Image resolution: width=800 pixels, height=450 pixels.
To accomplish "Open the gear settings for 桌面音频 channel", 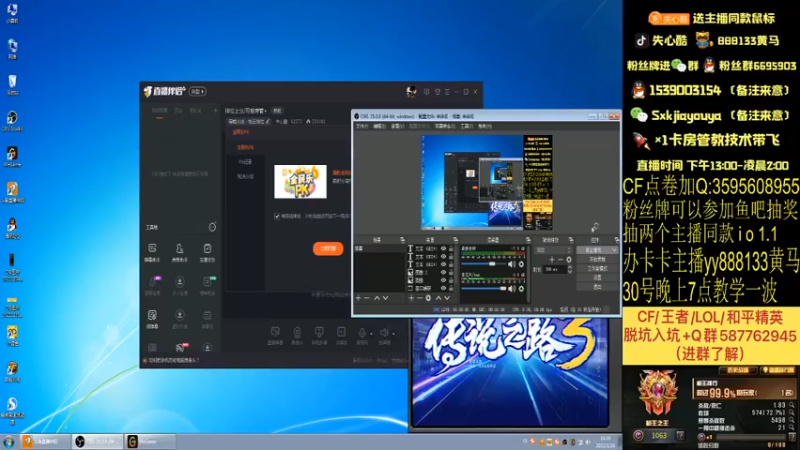I will (x=521, y=264).
